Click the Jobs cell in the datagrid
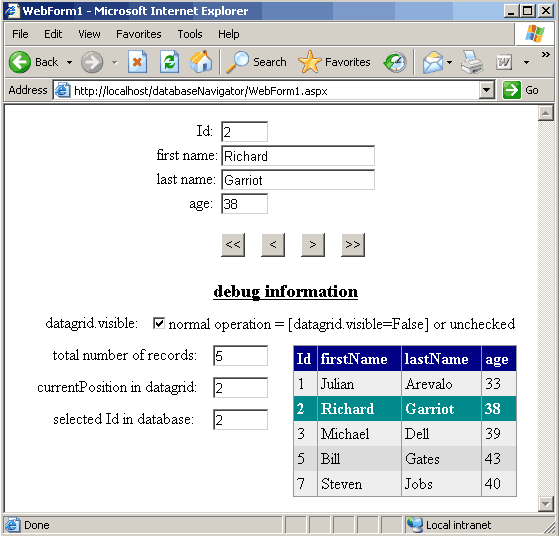Viewport: 559px width, 536px height. pos(441,484)
